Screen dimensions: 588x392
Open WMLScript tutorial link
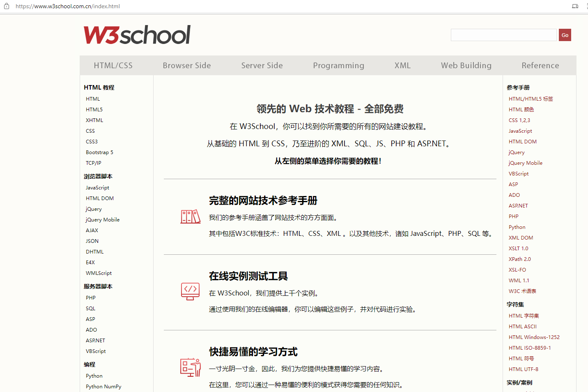pos(99,273)
